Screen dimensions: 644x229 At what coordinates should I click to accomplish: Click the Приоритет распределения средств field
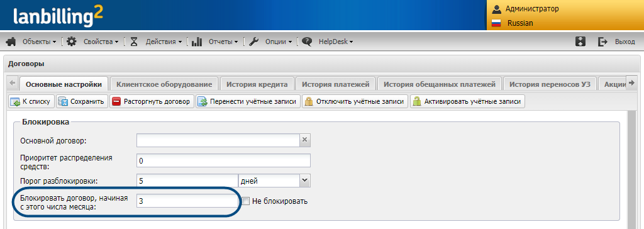[223, 160]
